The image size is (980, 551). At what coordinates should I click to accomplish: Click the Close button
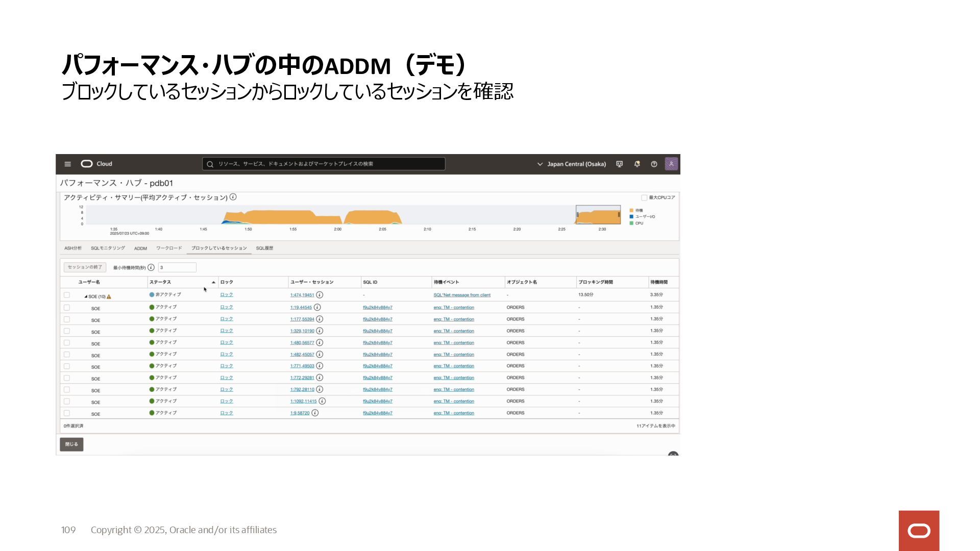[x=71, y=444]
